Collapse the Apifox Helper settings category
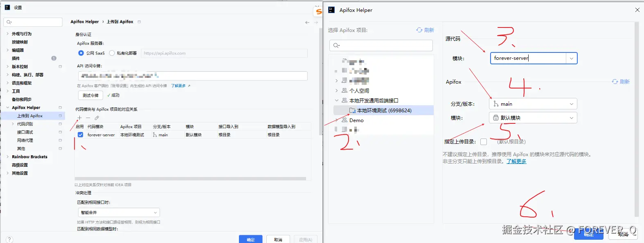This screenshot has height=243, width=644. click(7, 107)
